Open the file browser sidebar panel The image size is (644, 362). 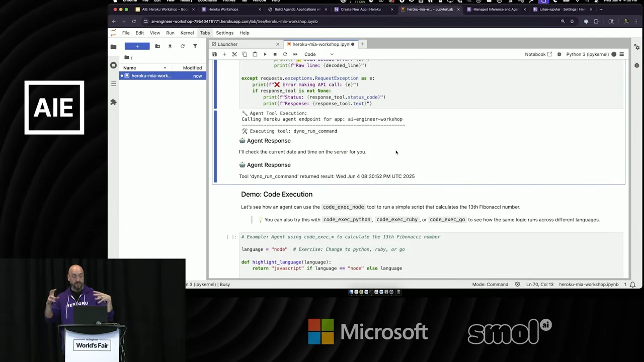coord(113,46)
